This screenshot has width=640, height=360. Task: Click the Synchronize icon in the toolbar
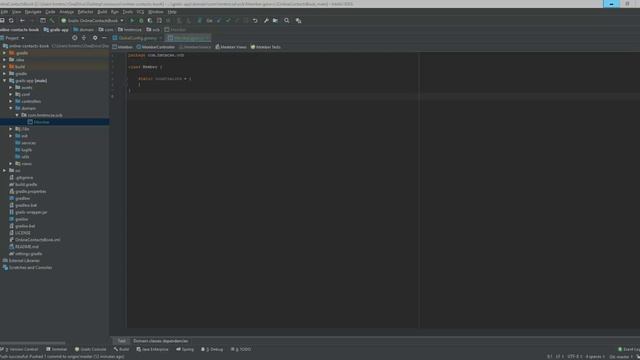[11, 20]
